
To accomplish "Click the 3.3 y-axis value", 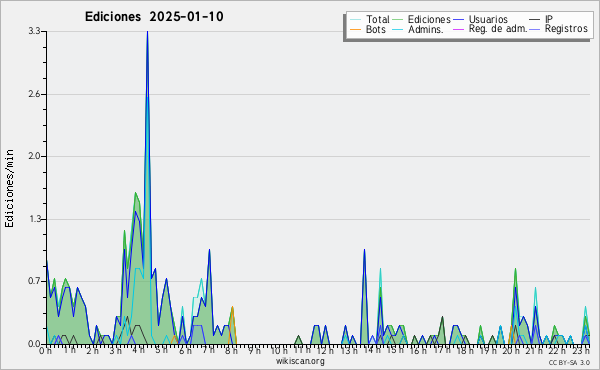I will tap(34, 31).
